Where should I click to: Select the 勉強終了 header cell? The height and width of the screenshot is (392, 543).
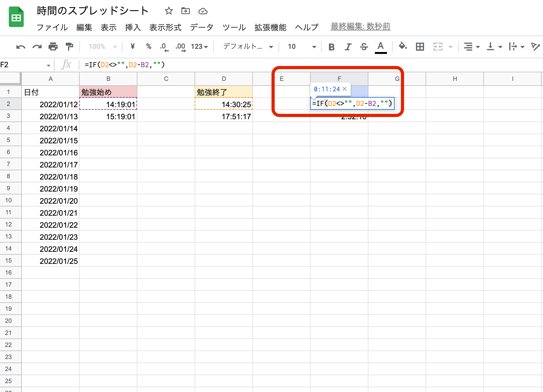click(x=224, y=92)
